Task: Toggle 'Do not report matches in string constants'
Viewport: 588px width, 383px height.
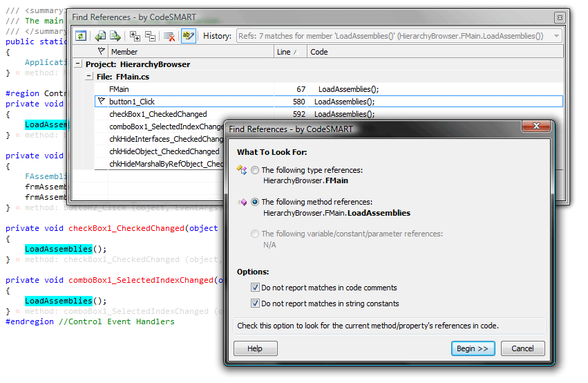Action: [255, 303]
